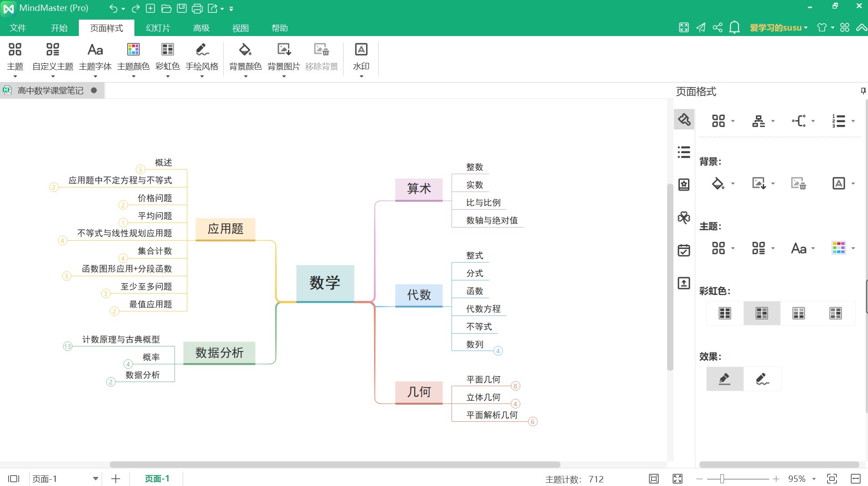
Task: Open notification bell icon
Action: click(x=734, y=27)
